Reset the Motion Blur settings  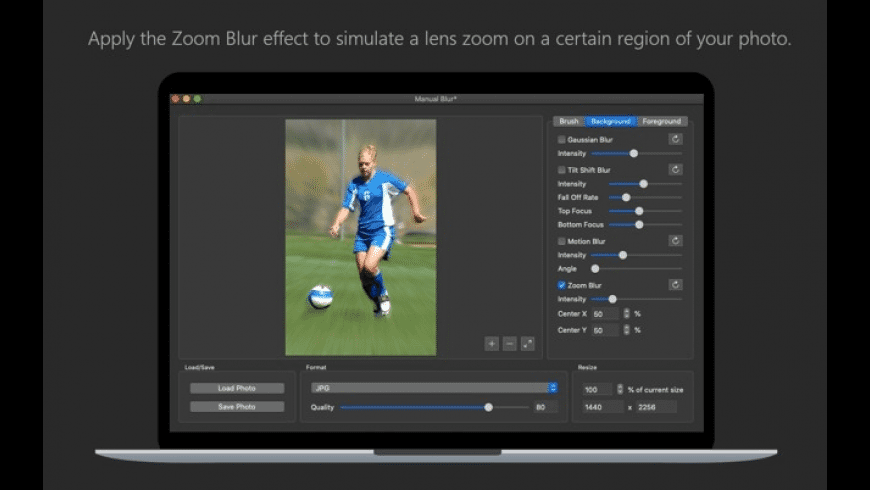pos(675,241)
